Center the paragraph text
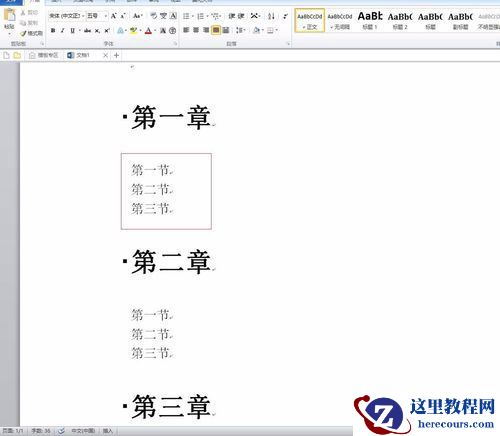The image size is (500, 436). [x=196, y=30]
